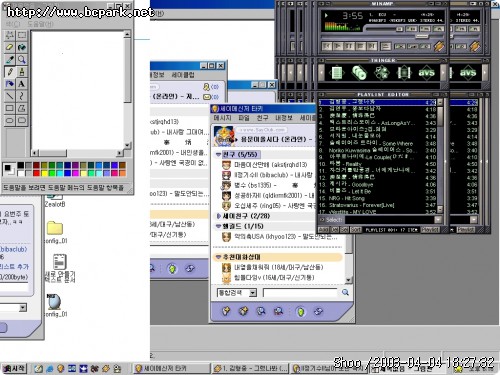
Task: Expand the 세이친구 (2/28) group
Action: coord(218,216)
